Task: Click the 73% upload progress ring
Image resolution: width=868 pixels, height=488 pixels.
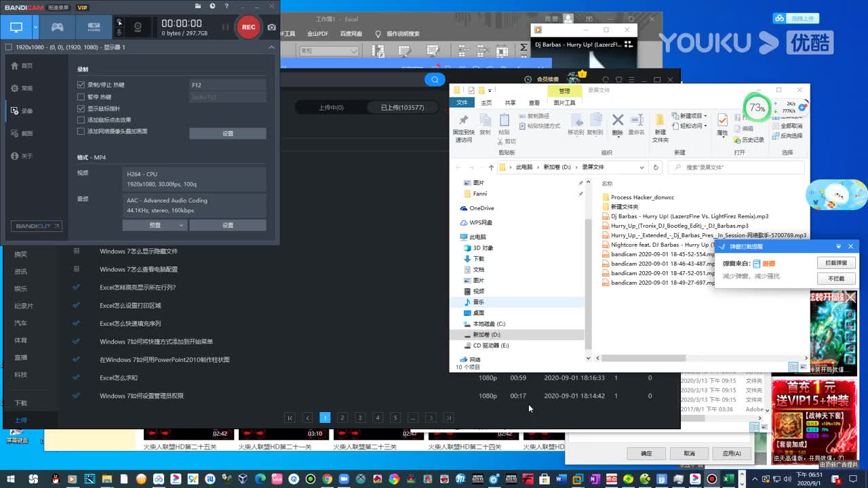Action: coord(759,106)
